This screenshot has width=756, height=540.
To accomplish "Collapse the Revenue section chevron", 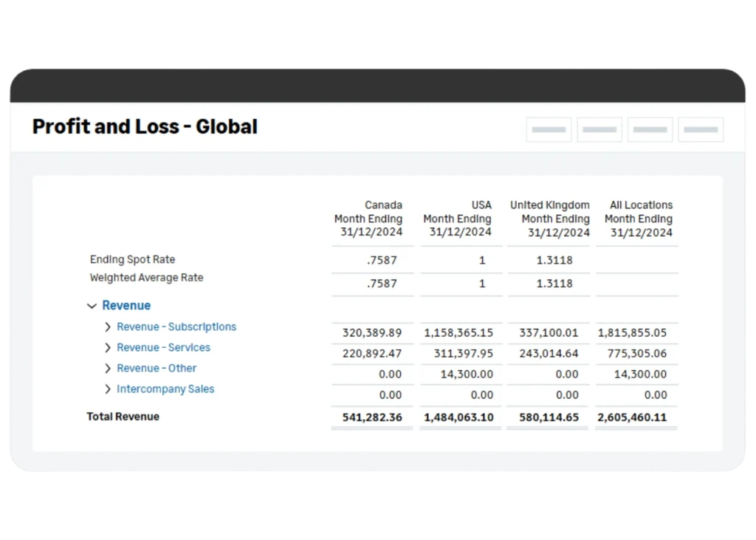I will (92, 306).
